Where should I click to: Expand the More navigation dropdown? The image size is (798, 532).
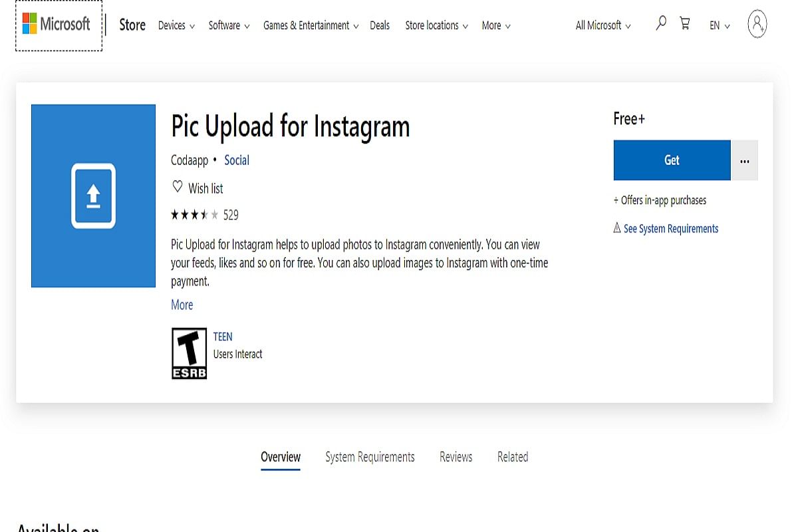(x=496, y=25)
